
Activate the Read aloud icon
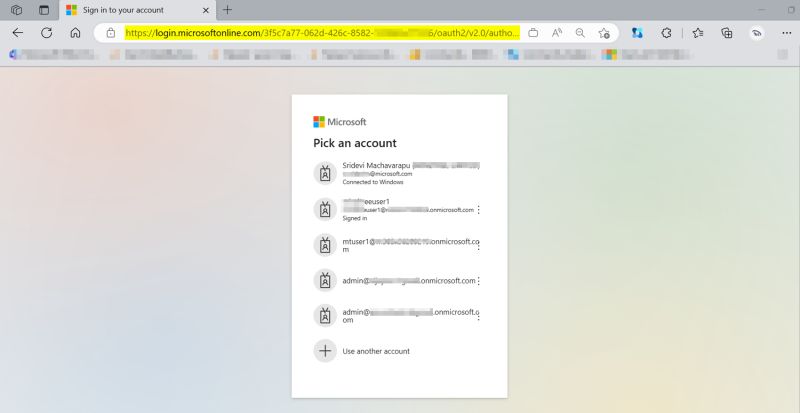(557, 33)
